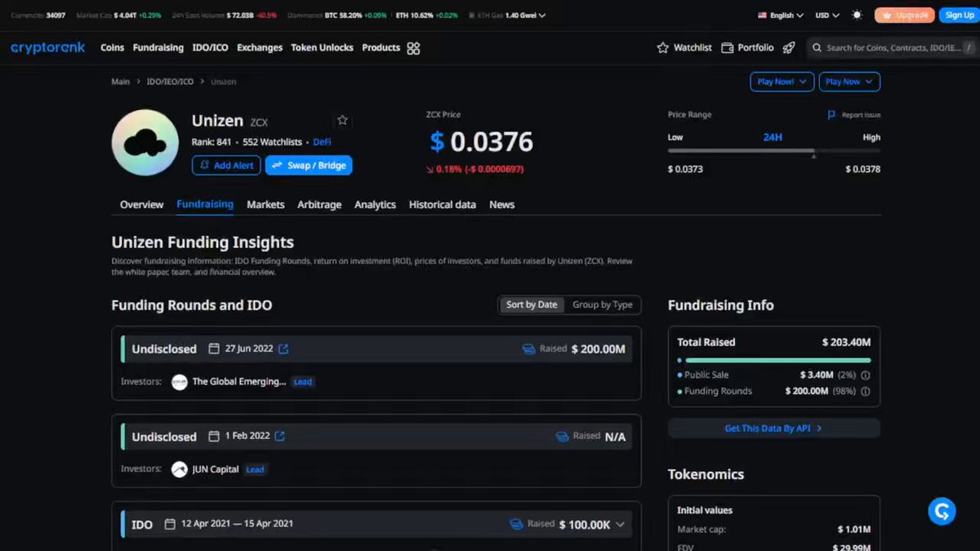Click the 24H price range label
The width and height of the screenshot is (980, 551).
(773, 137)
